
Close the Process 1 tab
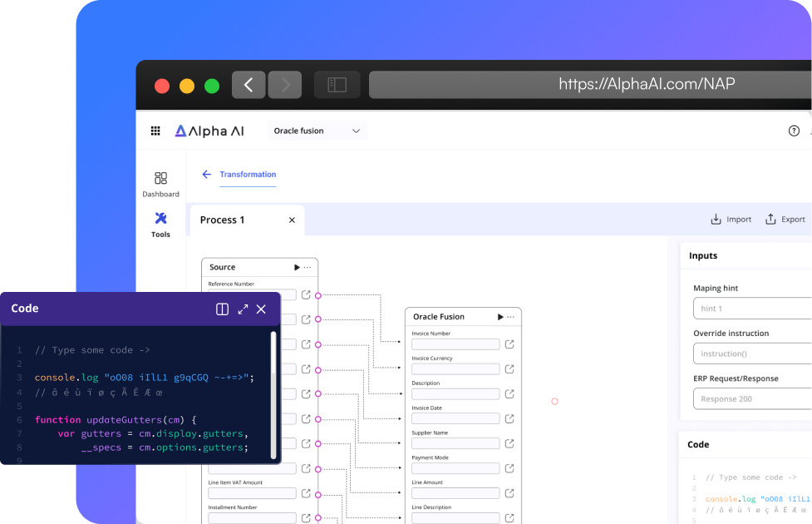click(x=292, y=220)
